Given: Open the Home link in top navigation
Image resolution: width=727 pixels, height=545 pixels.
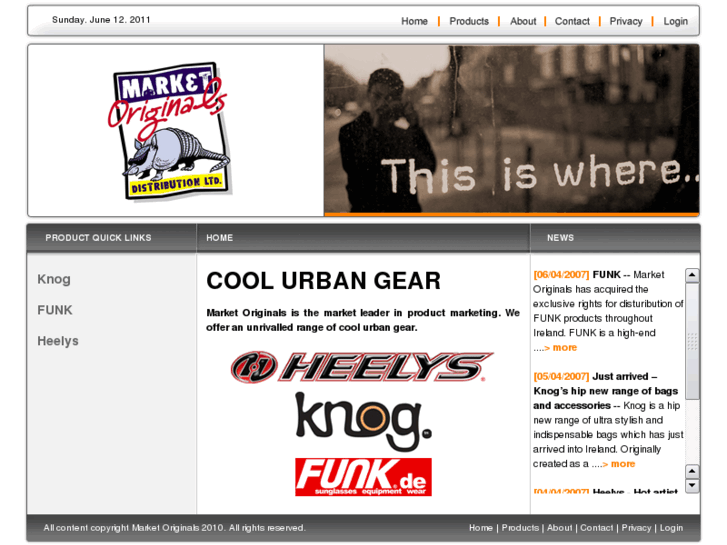Looking at the screenshot, I should pos(414,21).
